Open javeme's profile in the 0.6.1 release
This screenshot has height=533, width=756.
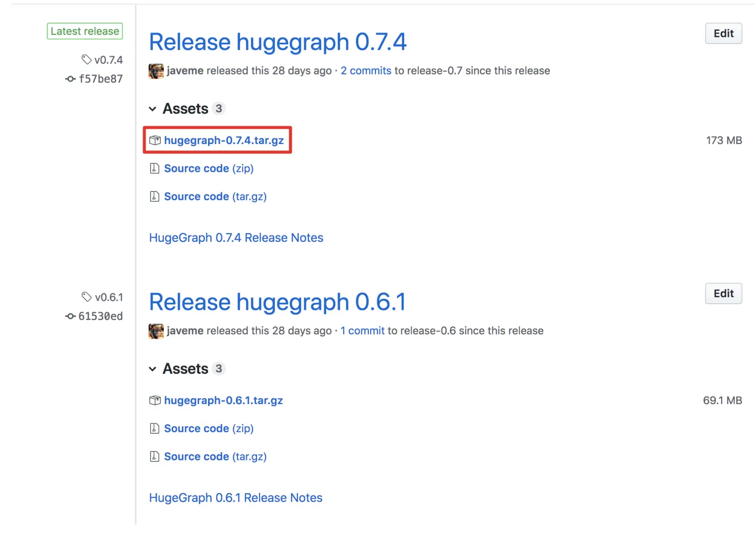click(x=185, y=331)
